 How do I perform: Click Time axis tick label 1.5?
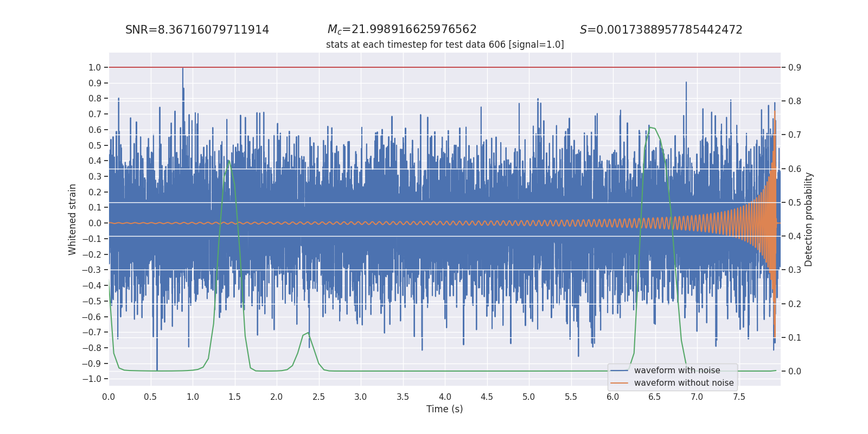(x=235, y=397)
